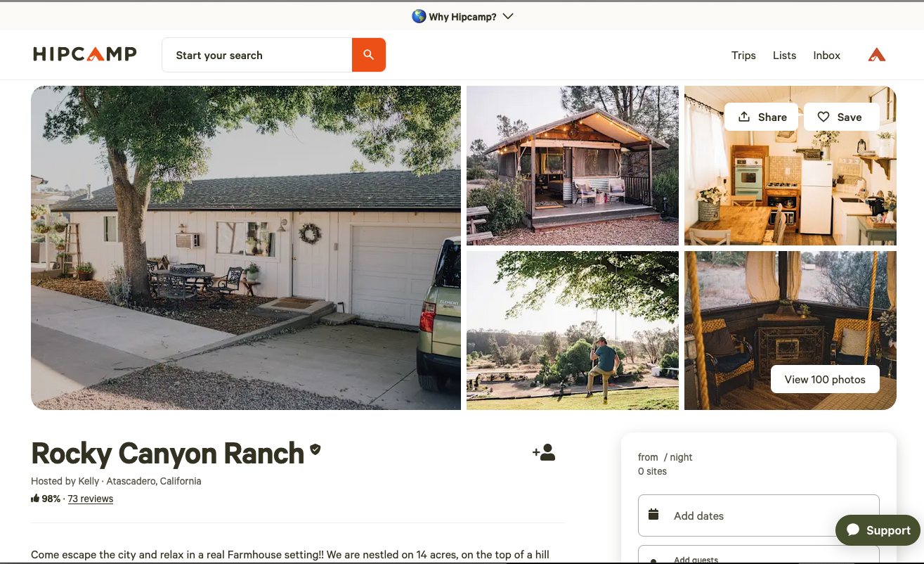The image size is (924, 564).
Task: Click the add-person invite icon
Action: tap(544, 452)
